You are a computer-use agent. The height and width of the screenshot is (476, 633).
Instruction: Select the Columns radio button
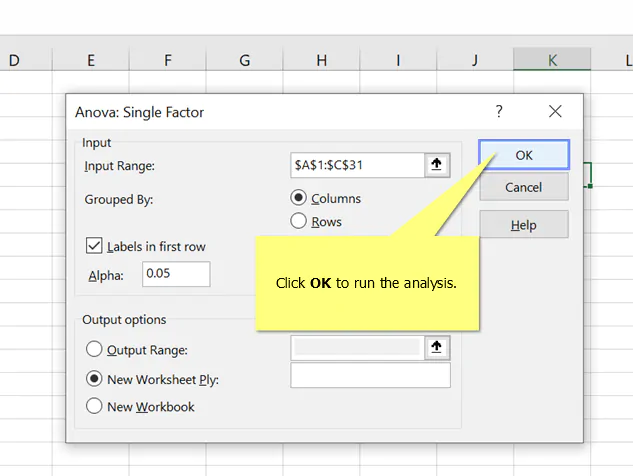(298, 198)
